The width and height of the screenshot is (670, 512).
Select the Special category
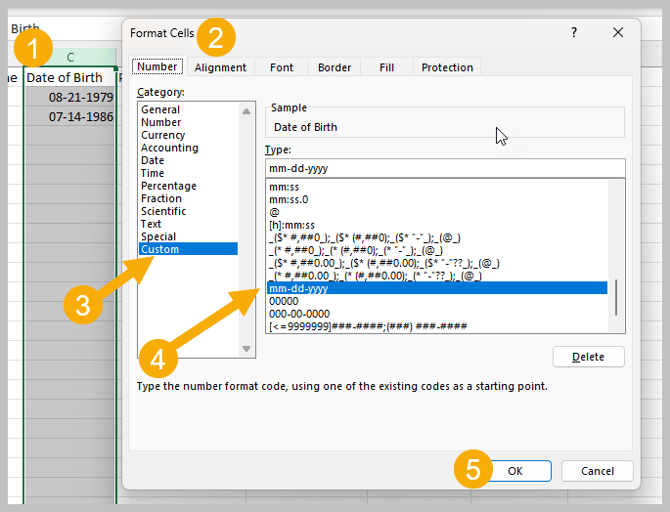click(x=188, y=236)
